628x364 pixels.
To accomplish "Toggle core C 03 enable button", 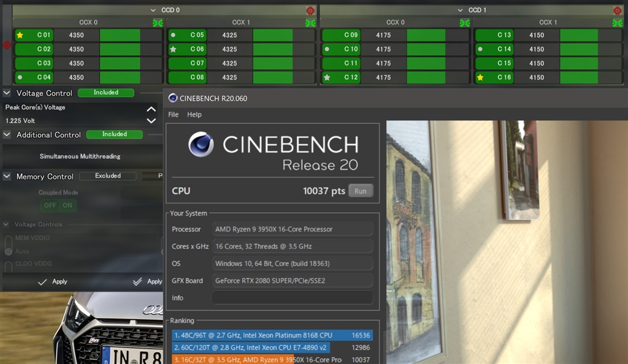I will tap(34, 63).
